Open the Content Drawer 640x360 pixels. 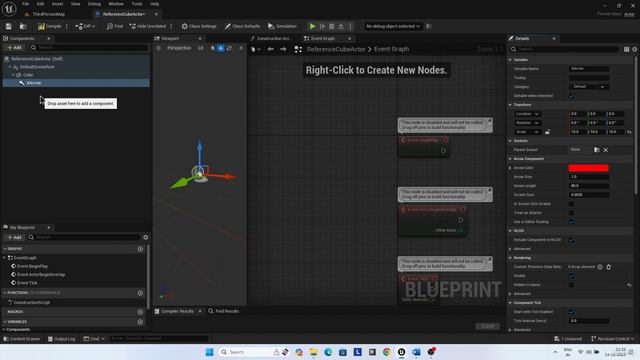point(22,339)
